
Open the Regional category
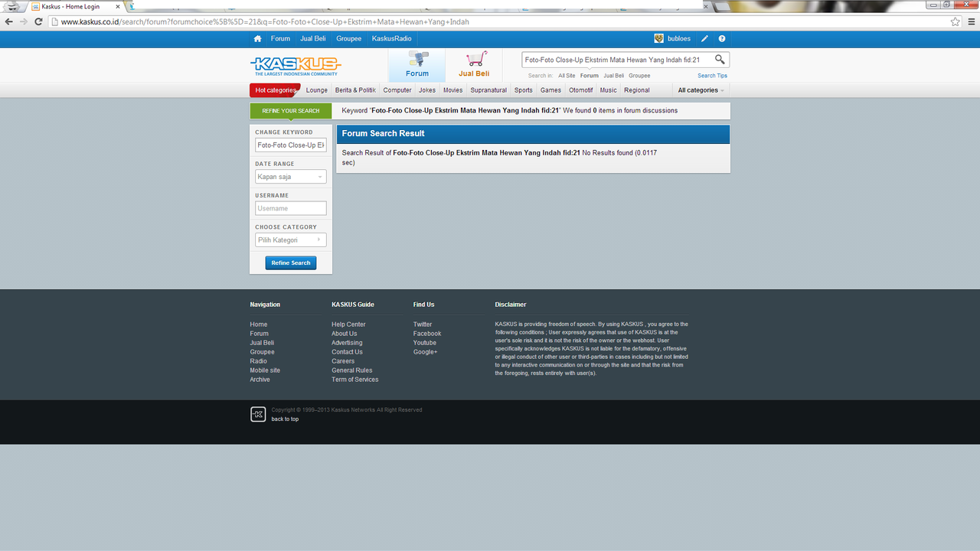[636, 90]
